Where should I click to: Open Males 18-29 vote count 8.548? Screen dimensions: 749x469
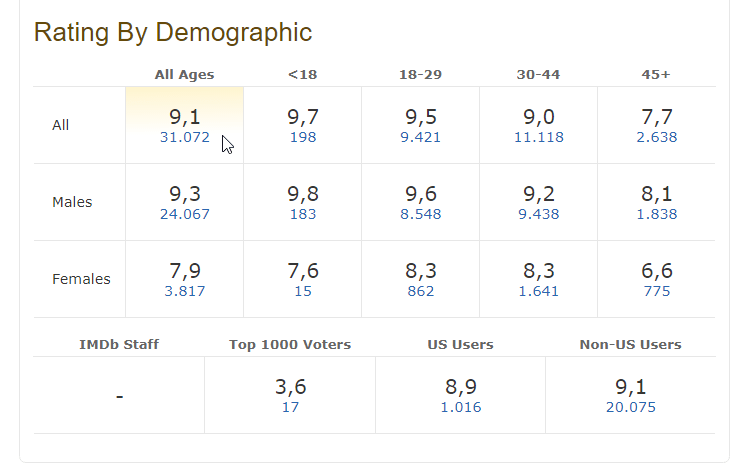click(x=420, y=214)
